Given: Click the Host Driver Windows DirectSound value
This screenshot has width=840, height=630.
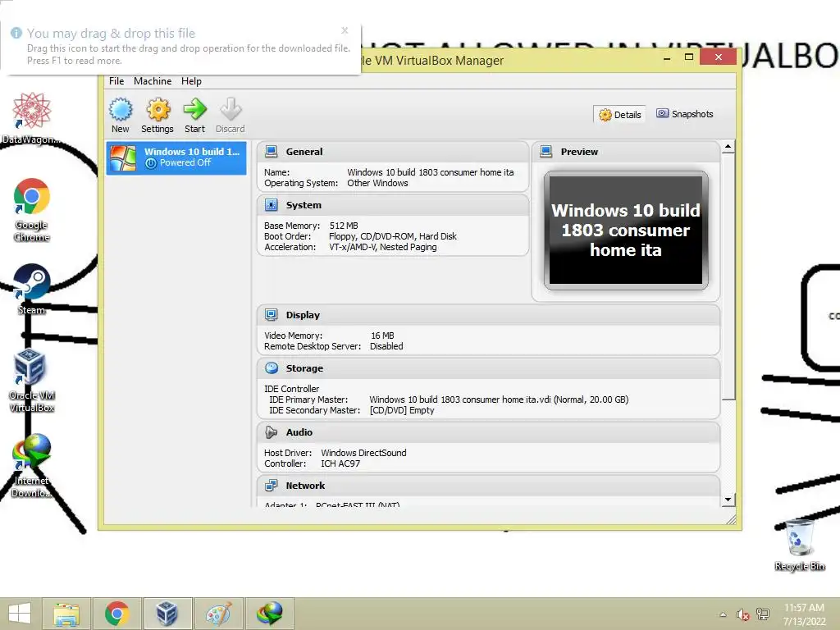Looking at the screenshot, I should 363,453.
